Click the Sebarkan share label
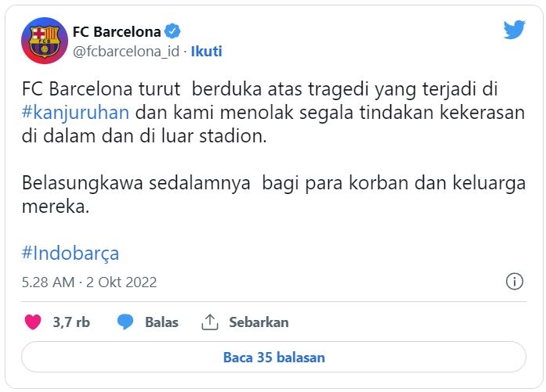Screen dimensions: 546x392 pyautogui.click(x=259, y=322)
